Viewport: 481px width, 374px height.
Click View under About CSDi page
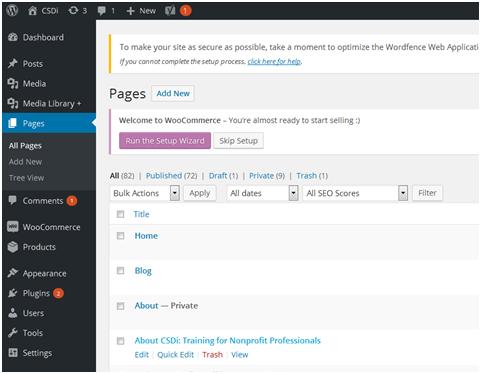point(240,355)
